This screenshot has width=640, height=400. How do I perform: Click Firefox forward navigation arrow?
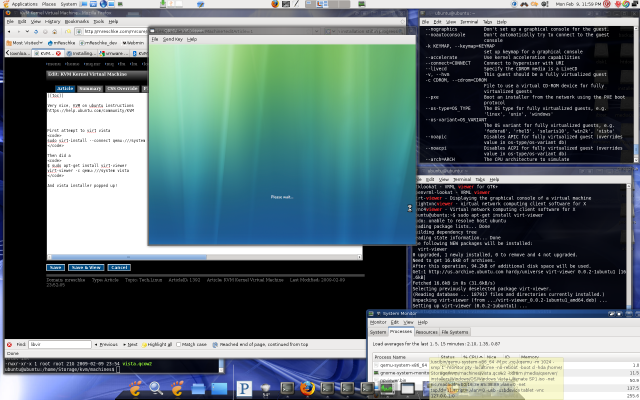point(18,31)
